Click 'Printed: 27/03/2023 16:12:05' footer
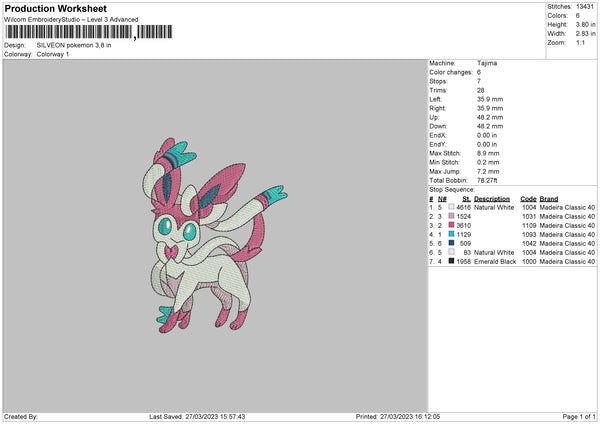600x424 pixels. [x=398, y=417]
